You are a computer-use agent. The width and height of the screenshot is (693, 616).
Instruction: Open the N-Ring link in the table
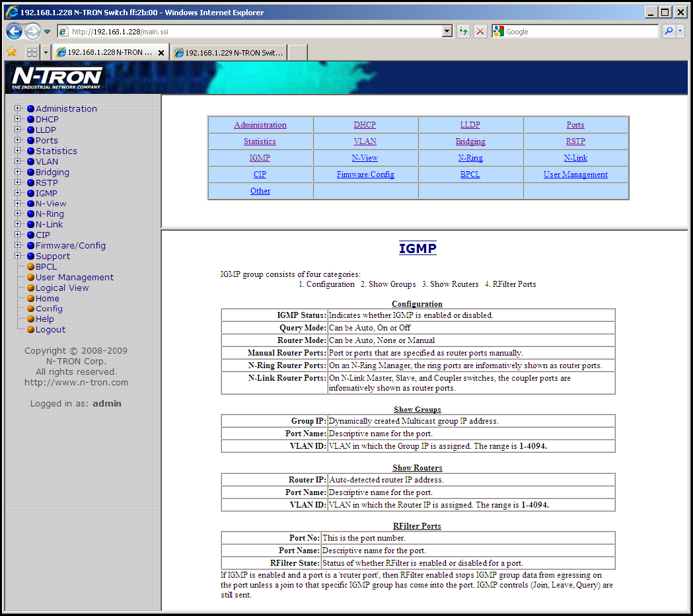[470, 157]
